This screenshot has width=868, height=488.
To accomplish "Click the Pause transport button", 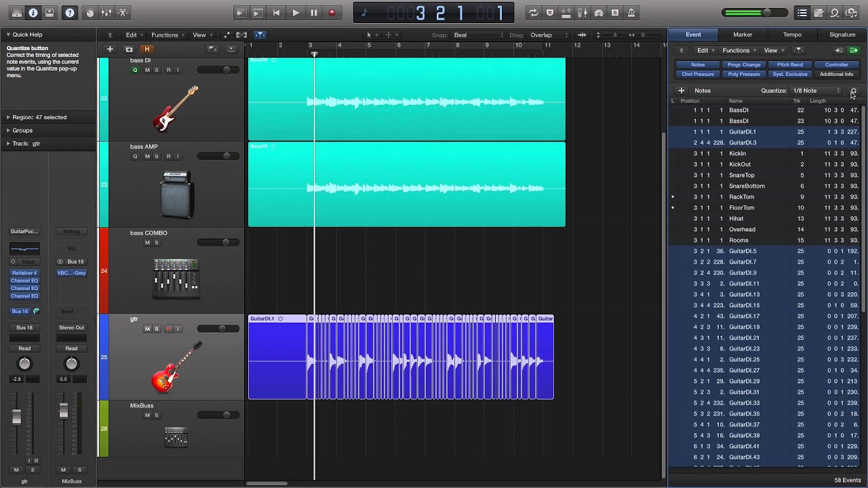I will click(314, 13).
